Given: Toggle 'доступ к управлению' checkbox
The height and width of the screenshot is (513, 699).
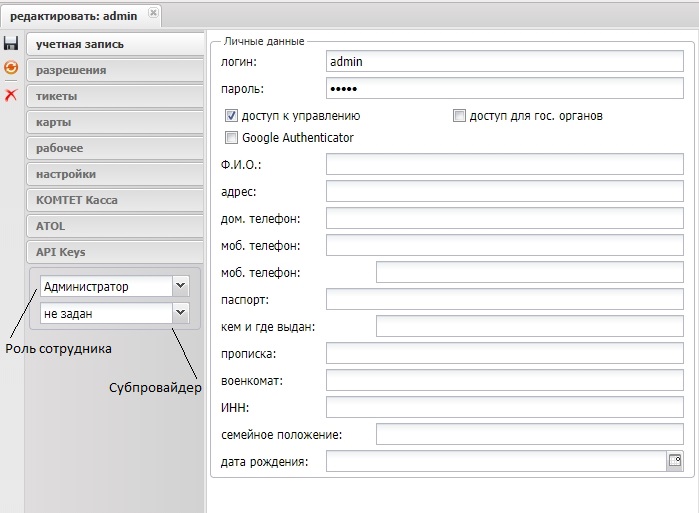Looking at the screenshot, I should [232, 116].
